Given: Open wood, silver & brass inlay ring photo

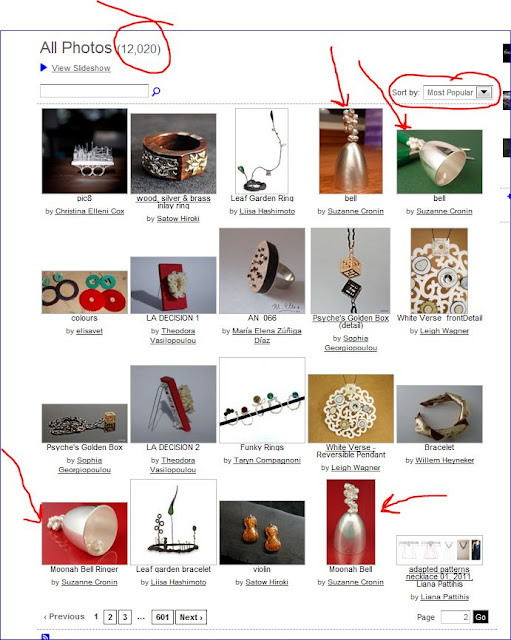Looking at the screenshot, I should point(173,153).
